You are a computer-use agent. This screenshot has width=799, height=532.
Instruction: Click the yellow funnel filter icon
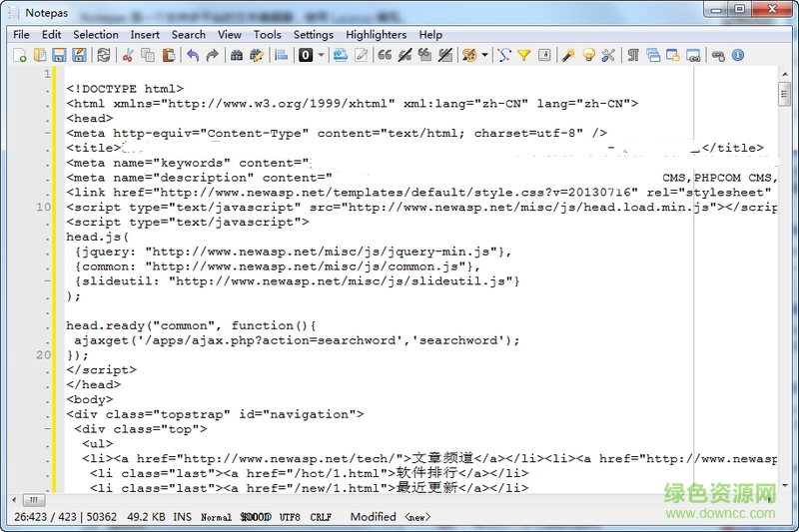click(523, 55)
